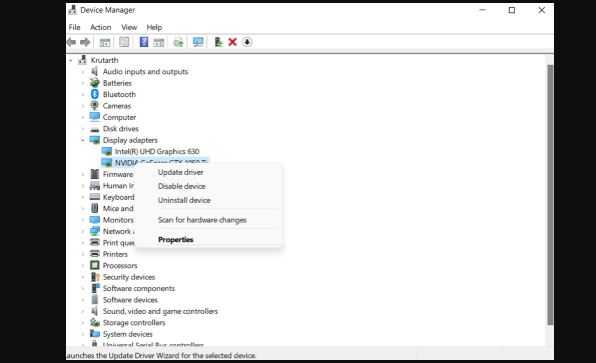Viewport: 596px width, 363px height.
Task: Expand the System devices node arrow
Action: [82, 334]
